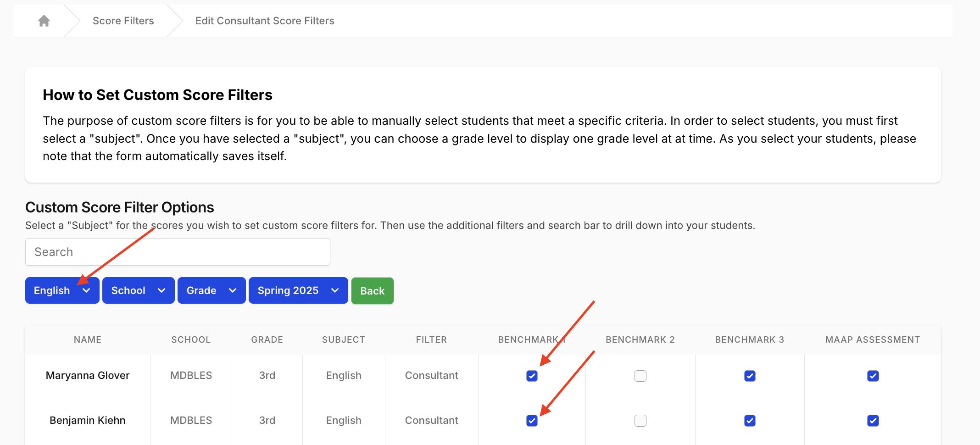Disable Benchmark 3 for Benjamin Kiehn
The width and height of the screenshot is (980, 445).
pos(750,421)
